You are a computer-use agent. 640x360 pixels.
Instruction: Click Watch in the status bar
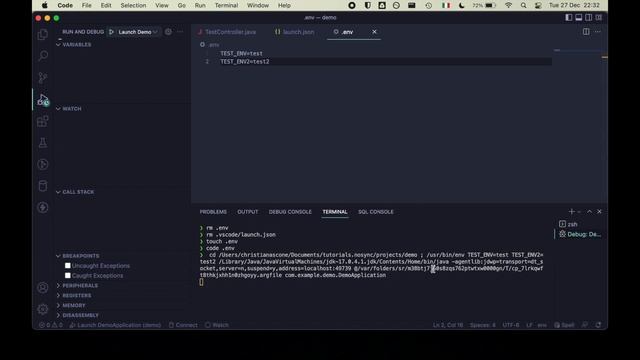tap(217, 325)
